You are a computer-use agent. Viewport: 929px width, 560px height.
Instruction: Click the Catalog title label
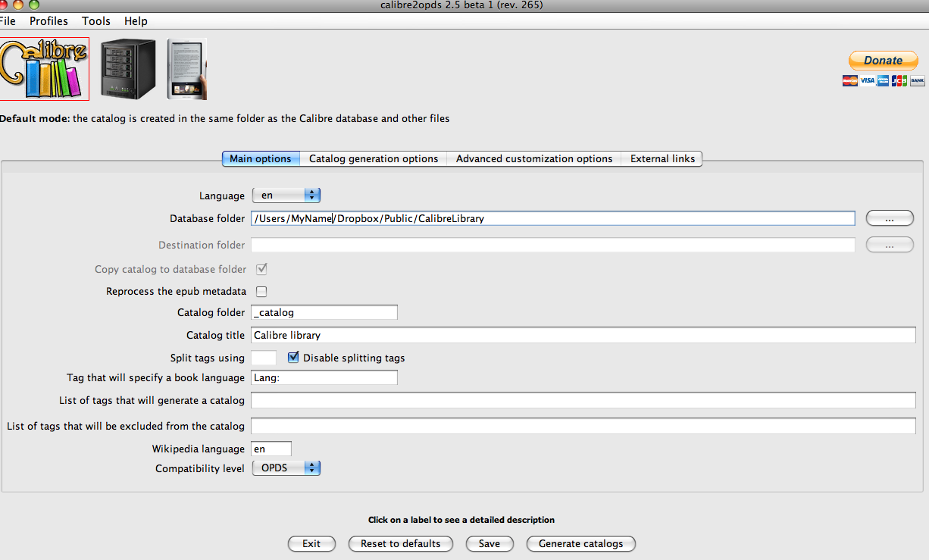point(216,335)
